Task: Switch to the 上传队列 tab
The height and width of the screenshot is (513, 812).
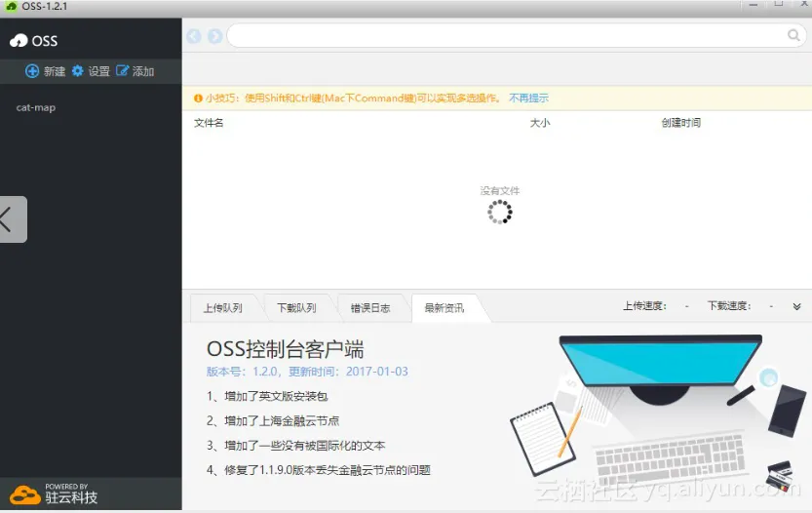Action: coord(222,308)
